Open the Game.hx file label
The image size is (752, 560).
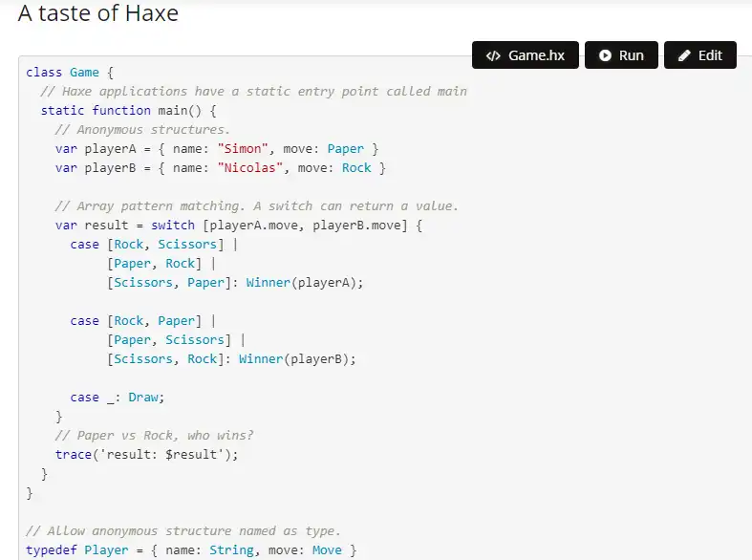click(536, 55)
